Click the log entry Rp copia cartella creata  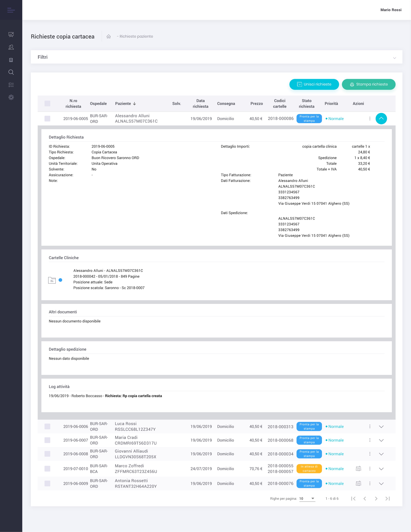(x=133, y=396)
